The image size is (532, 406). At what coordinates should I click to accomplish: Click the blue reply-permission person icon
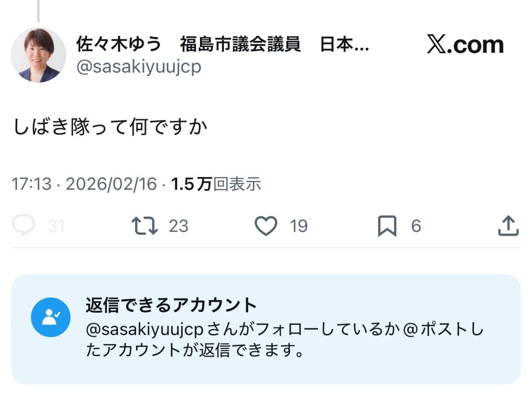51,317
